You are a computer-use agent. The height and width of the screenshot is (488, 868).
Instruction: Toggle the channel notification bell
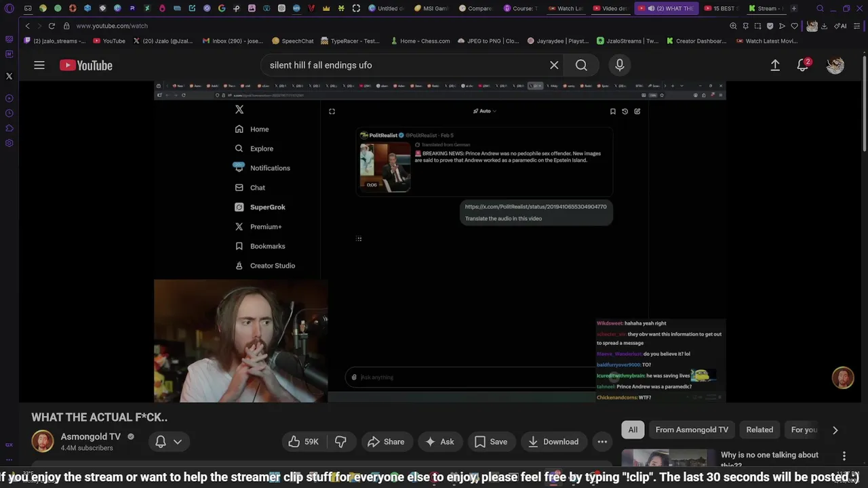pyautogui.click(x=161, y=441)
